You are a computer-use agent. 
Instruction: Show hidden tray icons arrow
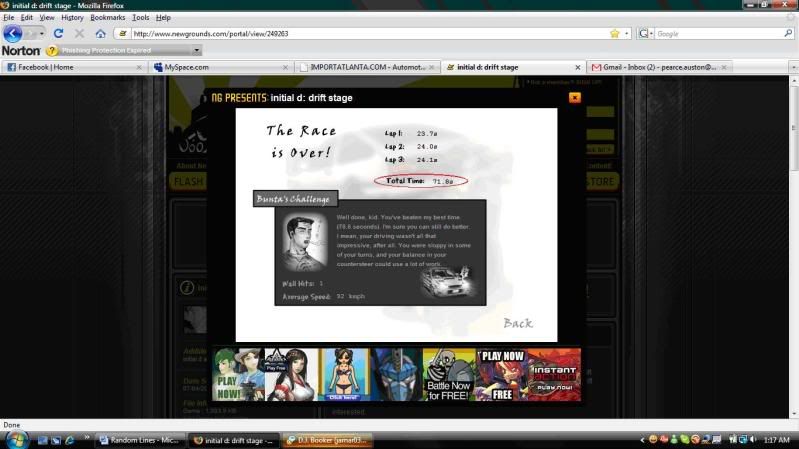tap(642, 440)
